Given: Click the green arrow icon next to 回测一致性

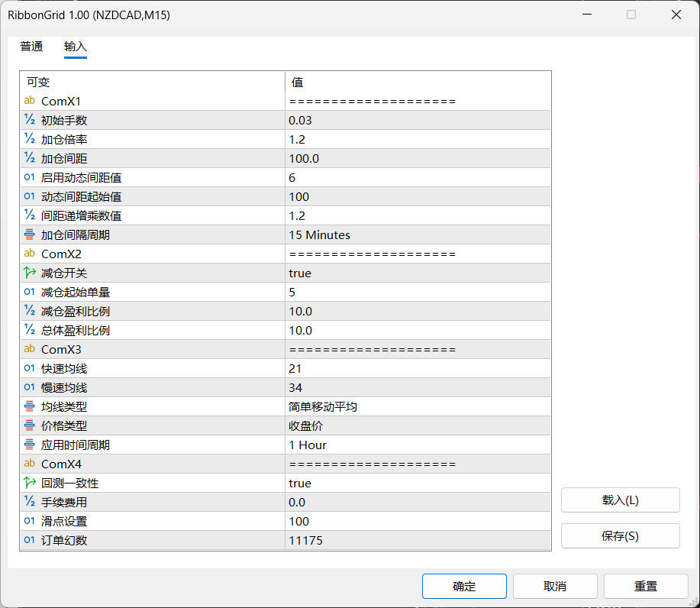Looking at the screenshot, I should tap(30, 483).
